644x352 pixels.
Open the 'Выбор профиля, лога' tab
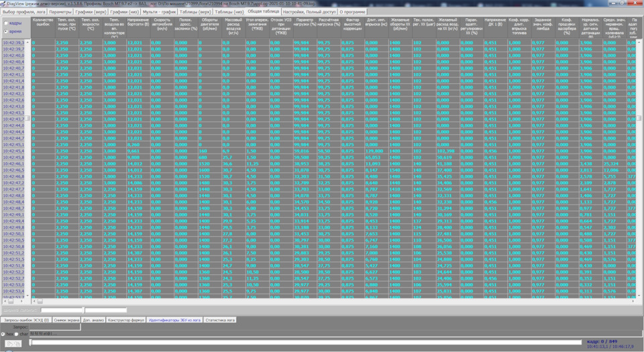click(24, 12)
